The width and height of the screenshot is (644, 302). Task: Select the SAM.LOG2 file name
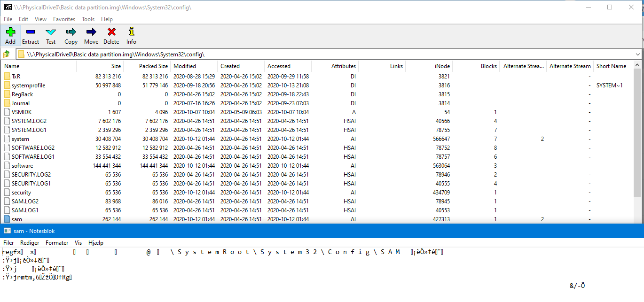pyautogui.click(x=25, y=201)
